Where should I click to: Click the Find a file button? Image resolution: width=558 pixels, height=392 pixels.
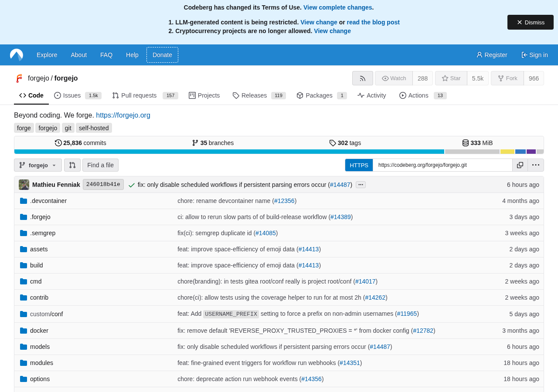click(x=100, y=165)
